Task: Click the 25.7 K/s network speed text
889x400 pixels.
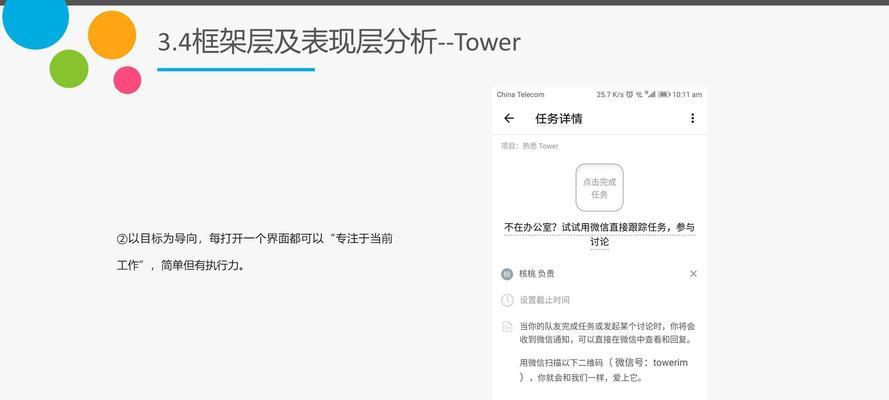Action: 610,95
